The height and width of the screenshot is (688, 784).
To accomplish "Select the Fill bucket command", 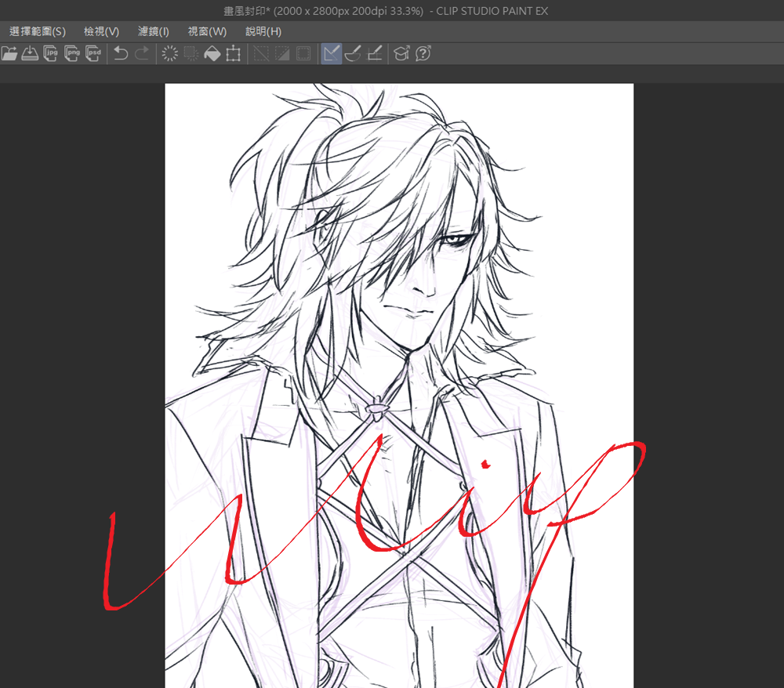I will coord(212,53).
